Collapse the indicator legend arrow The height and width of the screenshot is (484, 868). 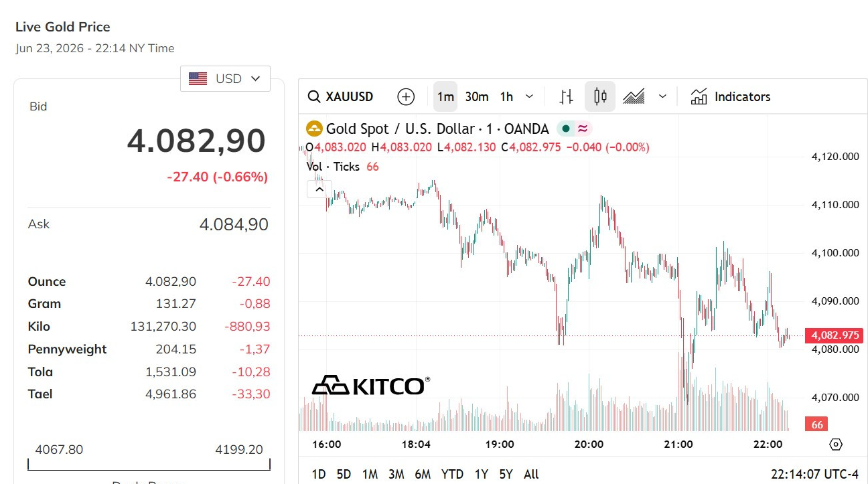(x=319, y=189)
